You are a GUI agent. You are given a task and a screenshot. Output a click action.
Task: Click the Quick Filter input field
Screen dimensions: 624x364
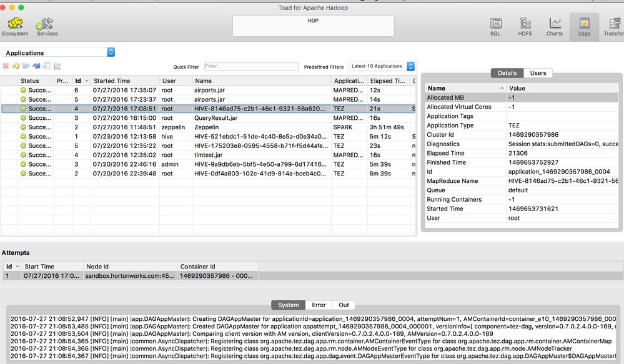[x=250, y=66]
